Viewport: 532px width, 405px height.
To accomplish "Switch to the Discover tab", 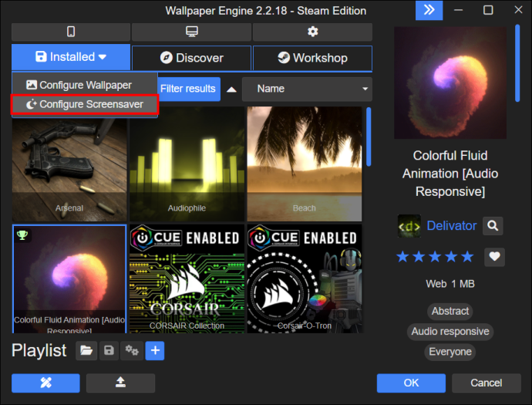I will pos(192,58).
